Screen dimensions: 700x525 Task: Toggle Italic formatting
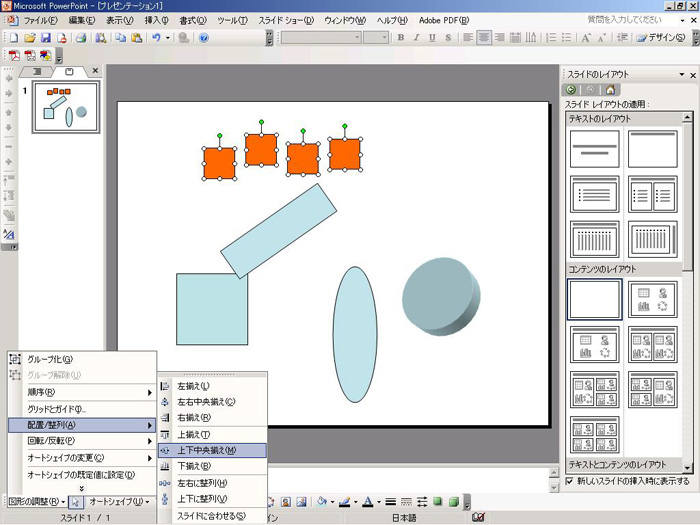417,38
